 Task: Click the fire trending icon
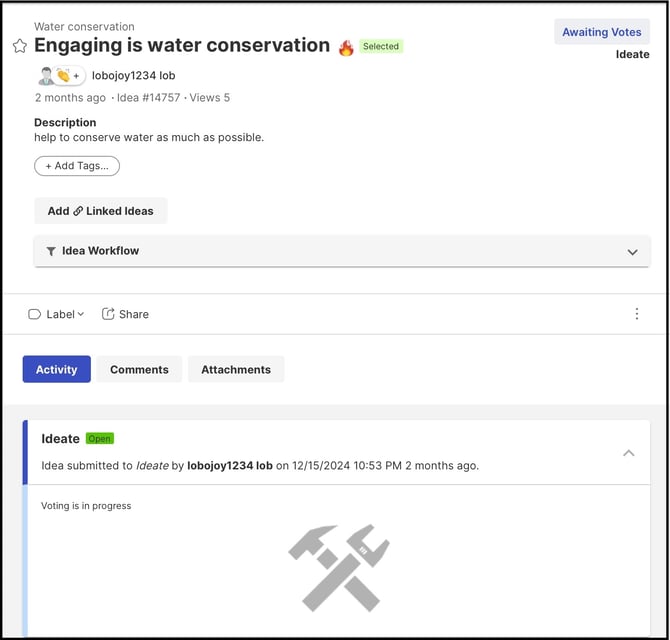[346, 47]
